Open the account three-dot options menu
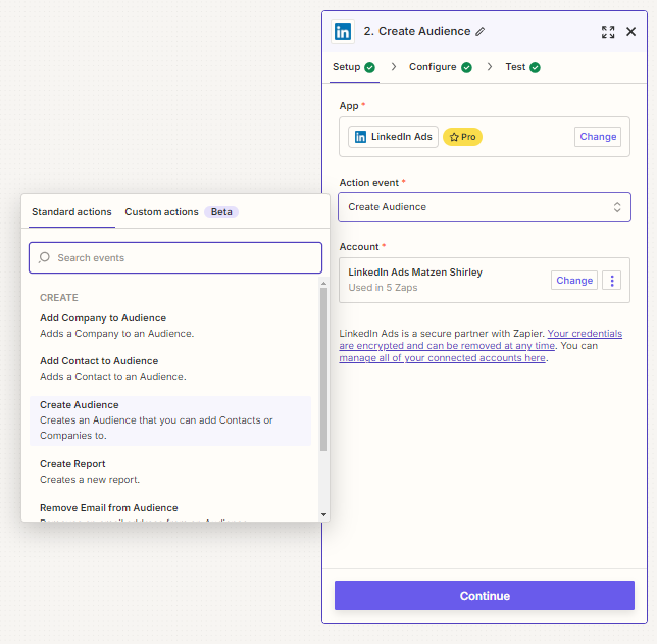 click(x=612, y=280)
